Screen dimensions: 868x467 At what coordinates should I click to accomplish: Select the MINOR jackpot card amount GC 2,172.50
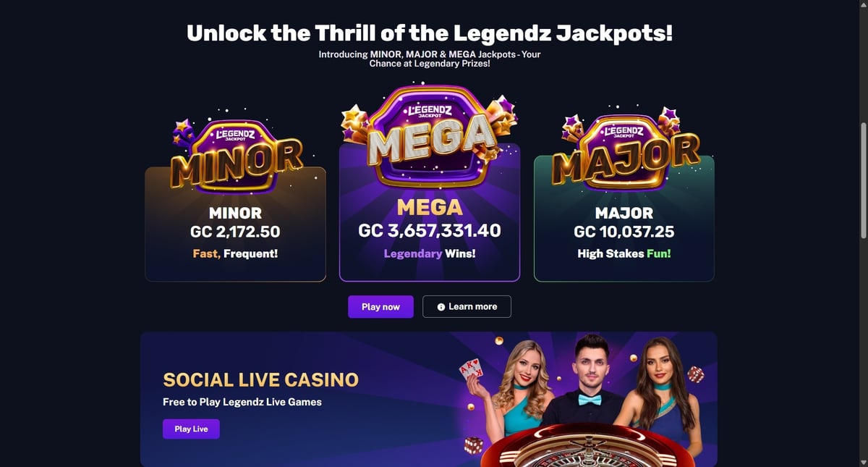click(235, 232)
